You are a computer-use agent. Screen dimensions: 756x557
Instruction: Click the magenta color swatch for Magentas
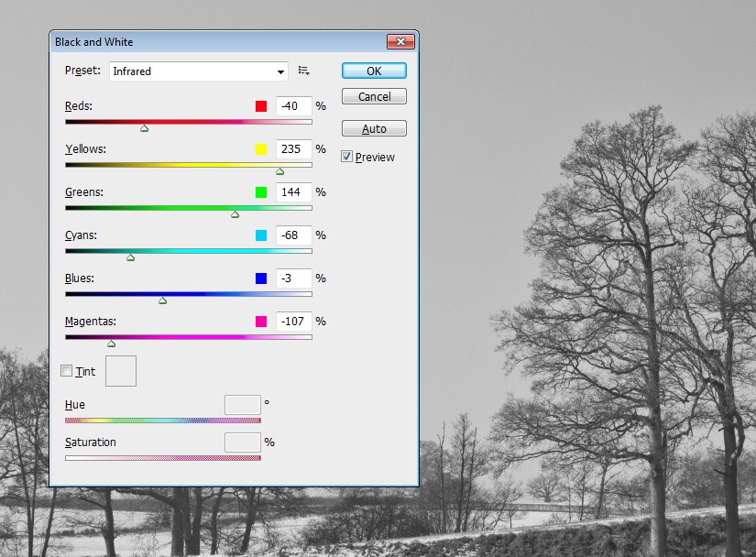click(x=261, y=322)
